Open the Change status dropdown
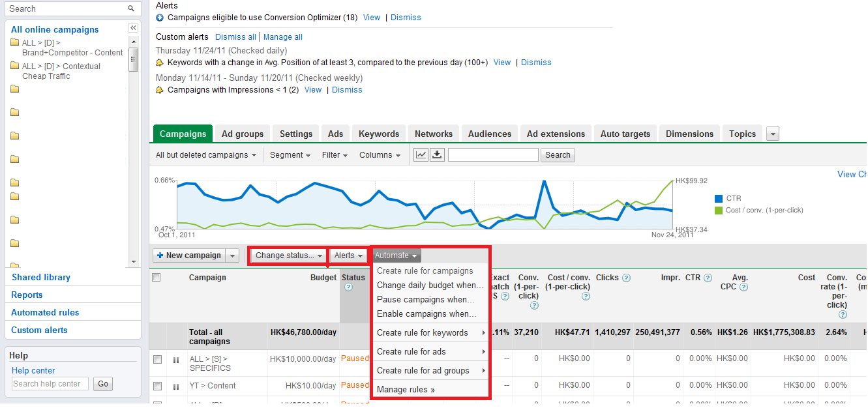The image size is (868, 408). click(x=288, y=255)
